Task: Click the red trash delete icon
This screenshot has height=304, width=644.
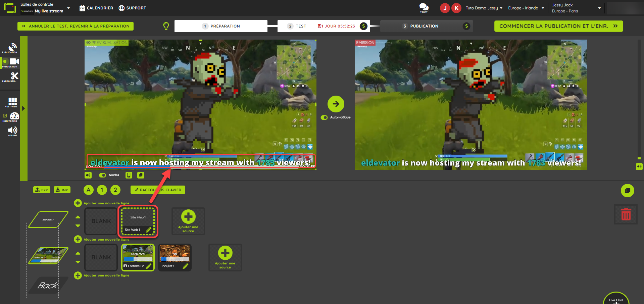Action: 626,214
